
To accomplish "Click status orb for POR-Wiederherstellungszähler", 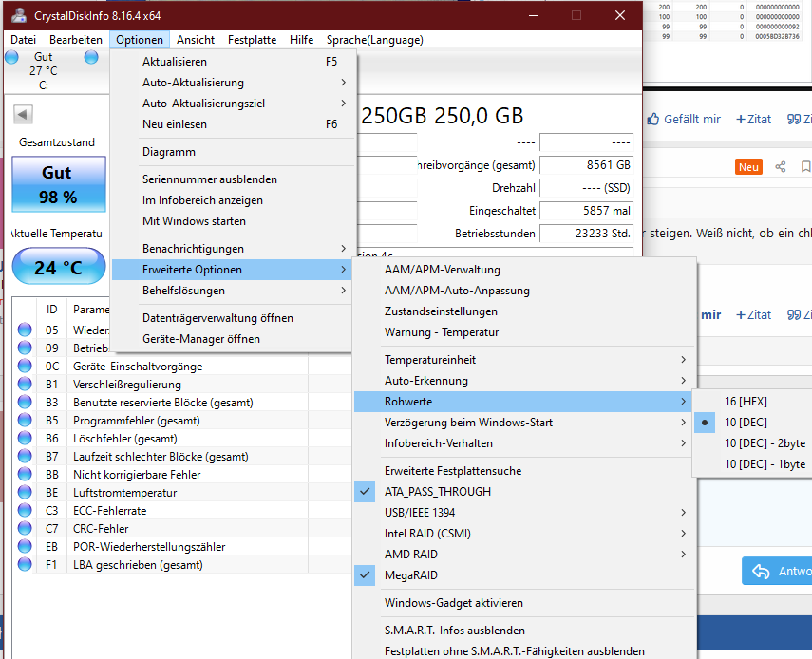I will (25, 546).
